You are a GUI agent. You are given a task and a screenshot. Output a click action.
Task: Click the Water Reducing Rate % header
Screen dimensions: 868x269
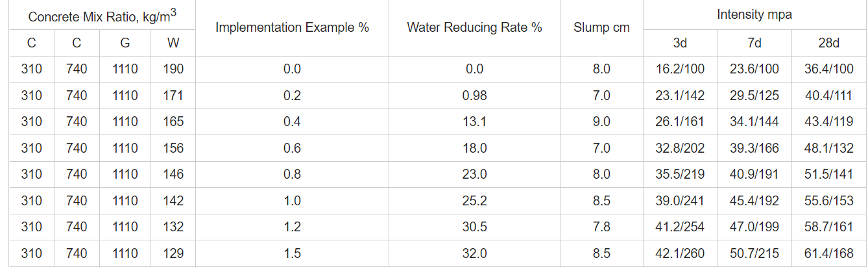click(474, 28)
